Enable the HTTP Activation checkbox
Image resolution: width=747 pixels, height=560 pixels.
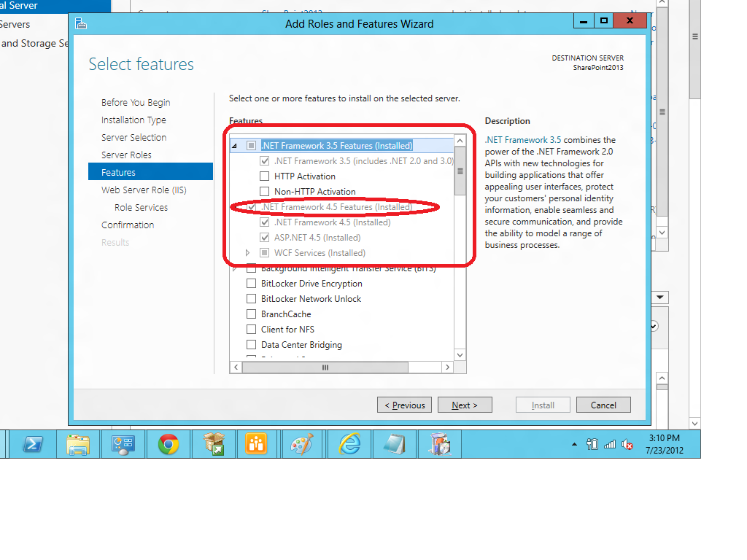pos(266,176)
